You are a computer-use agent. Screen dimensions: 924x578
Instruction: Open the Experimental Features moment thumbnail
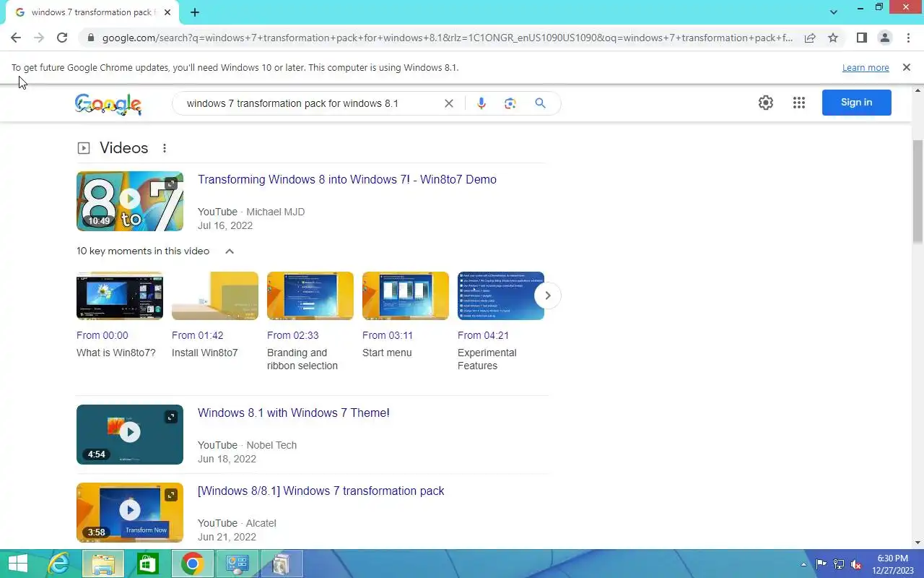501,296
